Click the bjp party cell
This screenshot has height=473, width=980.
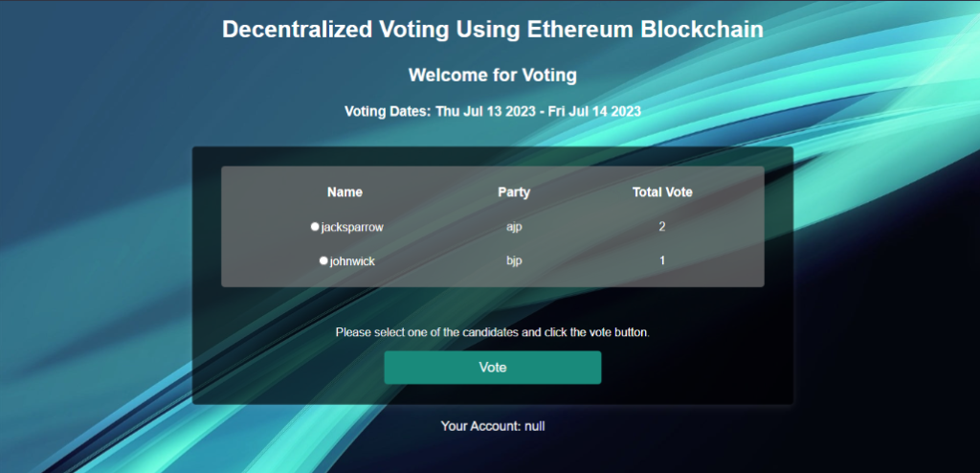(514, 260)
